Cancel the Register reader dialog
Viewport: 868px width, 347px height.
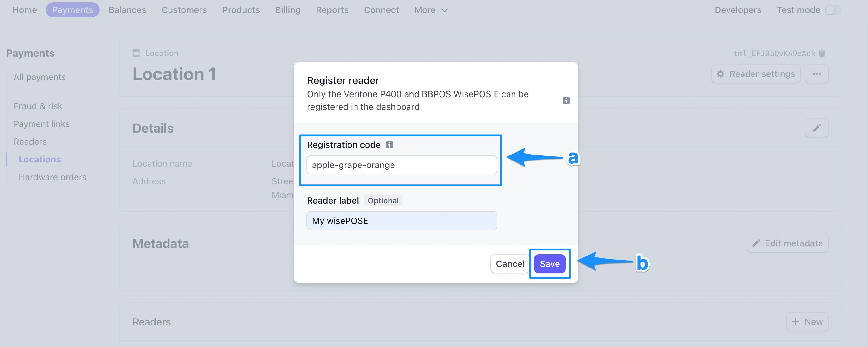pyautogui.click(x=509, y=264)
